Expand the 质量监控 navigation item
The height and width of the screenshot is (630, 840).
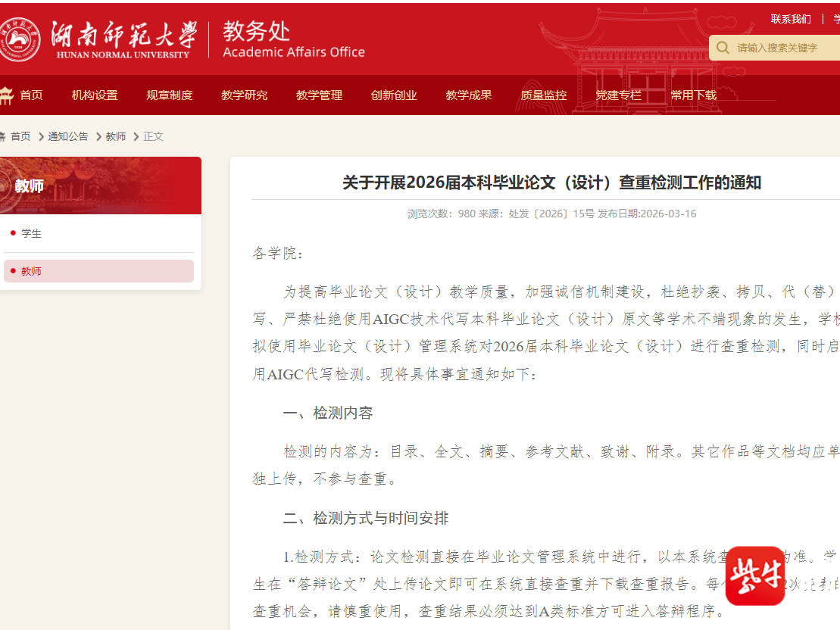[543, 95]
